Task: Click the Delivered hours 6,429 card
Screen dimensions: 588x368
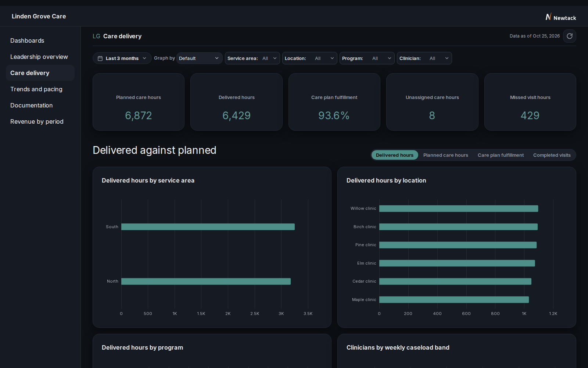Action: click(236, 102)
